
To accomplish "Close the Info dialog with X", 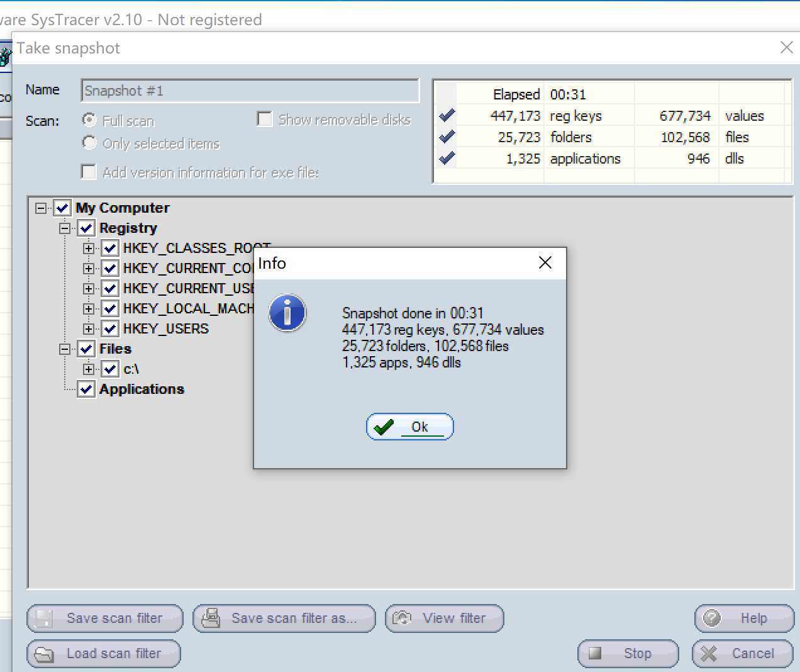I will coord(545,262).
